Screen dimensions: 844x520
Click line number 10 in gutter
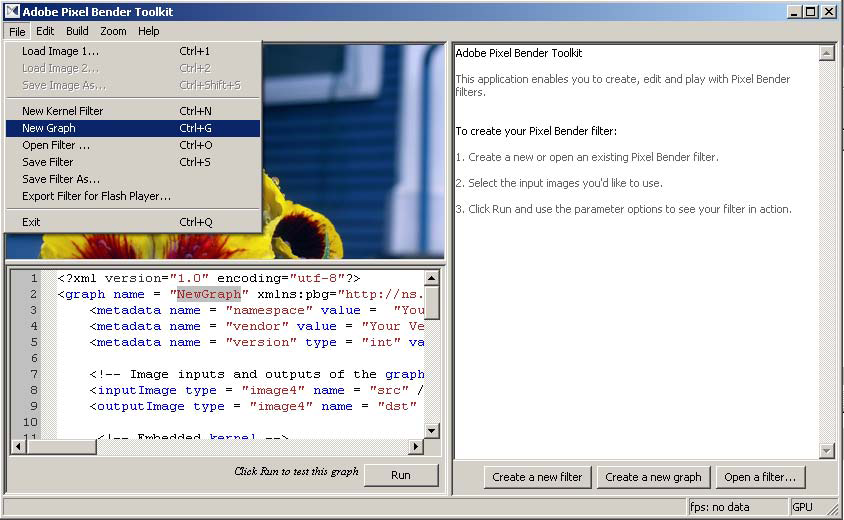[x=30, y=423]
